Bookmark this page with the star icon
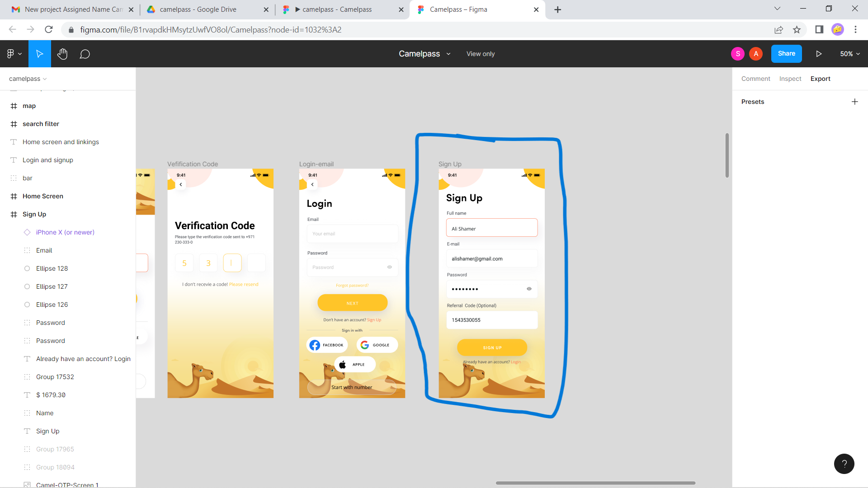 (797, 30)
